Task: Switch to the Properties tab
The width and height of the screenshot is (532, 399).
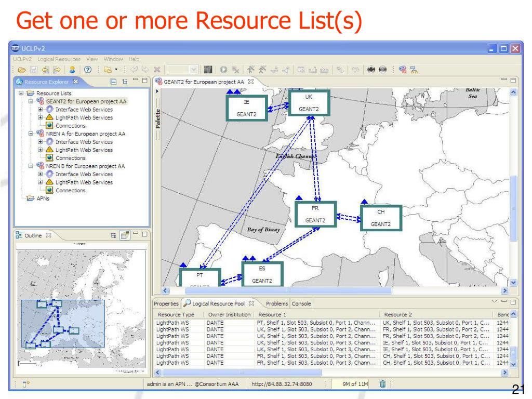Action: pyautogui.click(x=166, y=303)
